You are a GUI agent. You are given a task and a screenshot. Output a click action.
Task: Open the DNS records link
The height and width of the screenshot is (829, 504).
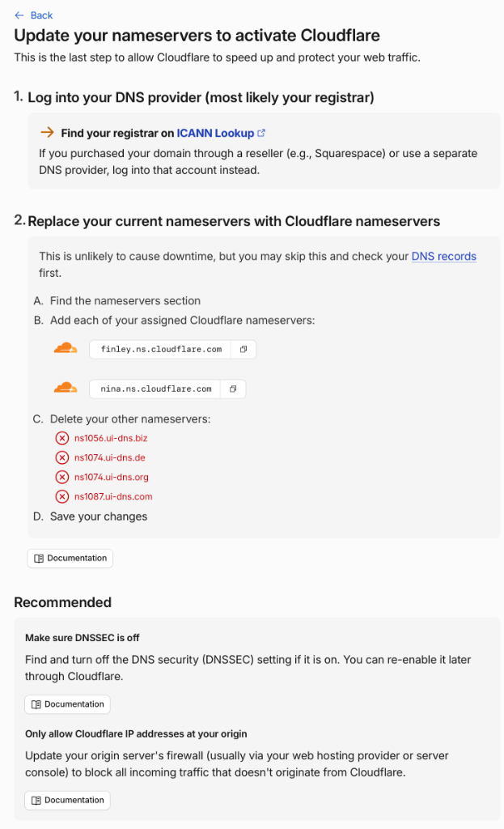pos(444,257)
